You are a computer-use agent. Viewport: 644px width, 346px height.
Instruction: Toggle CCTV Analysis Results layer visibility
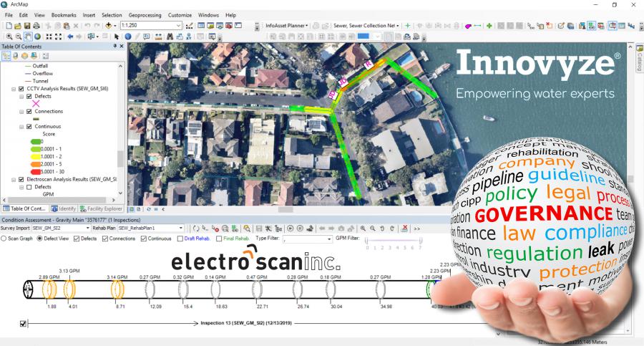point(21,89)
